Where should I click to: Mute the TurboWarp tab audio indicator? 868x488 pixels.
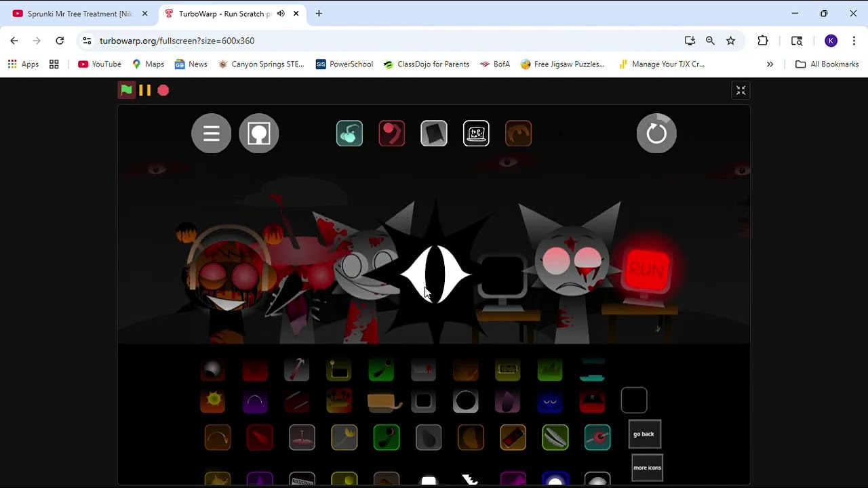(281, 14)
